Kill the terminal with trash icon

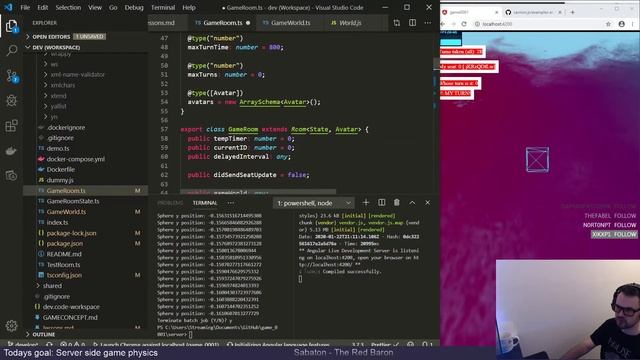(396, 202)
